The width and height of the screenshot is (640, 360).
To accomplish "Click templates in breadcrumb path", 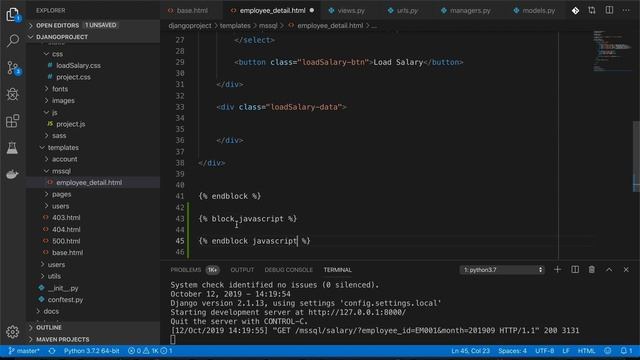I will coord(235,25).
